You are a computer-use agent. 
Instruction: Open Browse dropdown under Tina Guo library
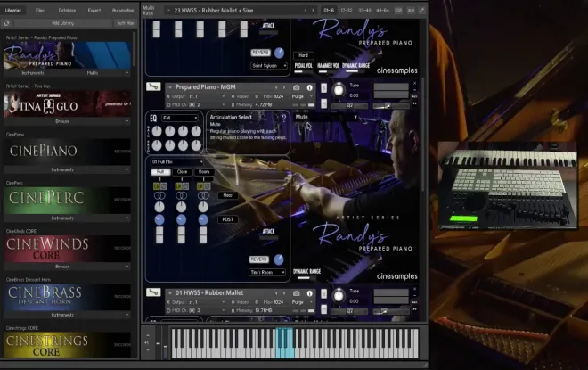pos(67,121)
